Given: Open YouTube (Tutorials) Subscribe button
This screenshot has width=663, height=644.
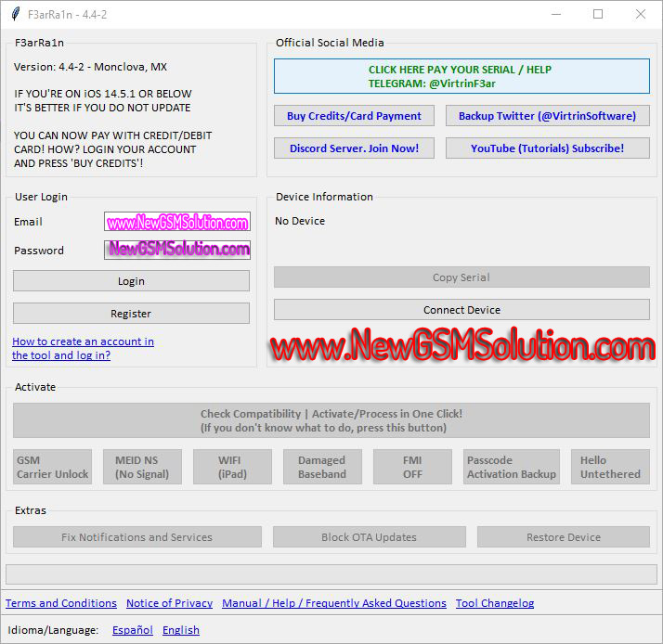Looking at the screenshot, I should 547,148.
